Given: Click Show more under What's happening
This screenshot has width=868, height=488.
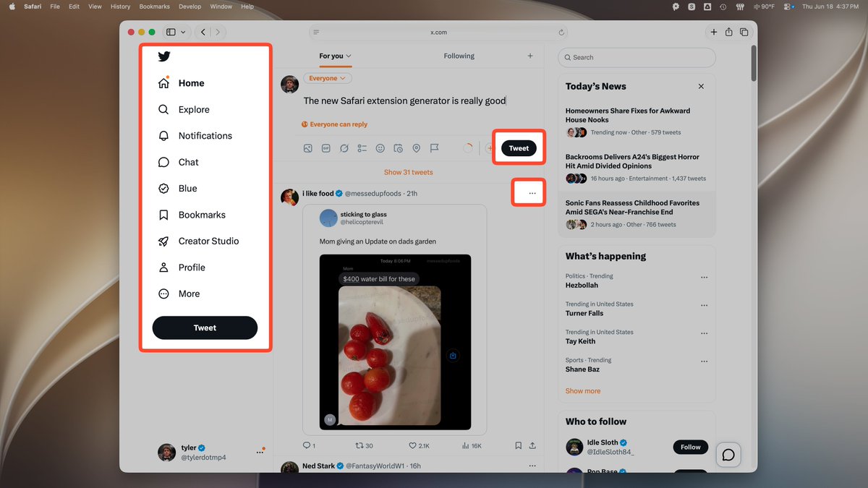Looking at the screenshot, I should coord(583,391).
